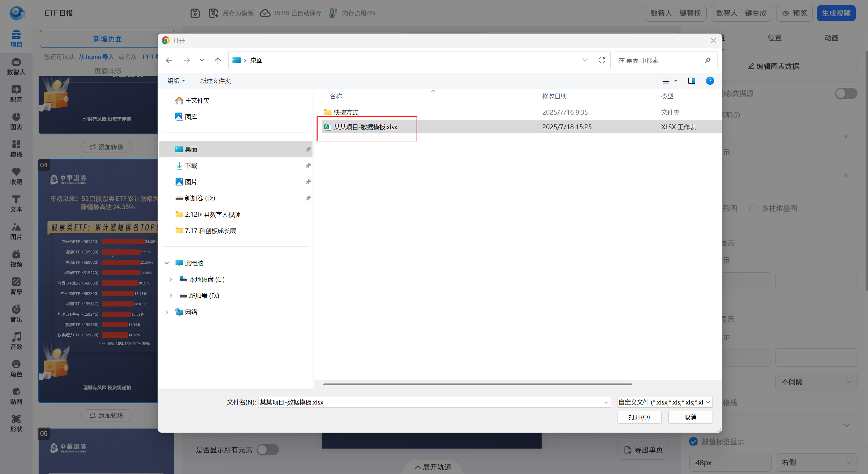This screenshot has height=474, width=868.
Task: Switch to the 动画 tab
Action: pos(831,38)
